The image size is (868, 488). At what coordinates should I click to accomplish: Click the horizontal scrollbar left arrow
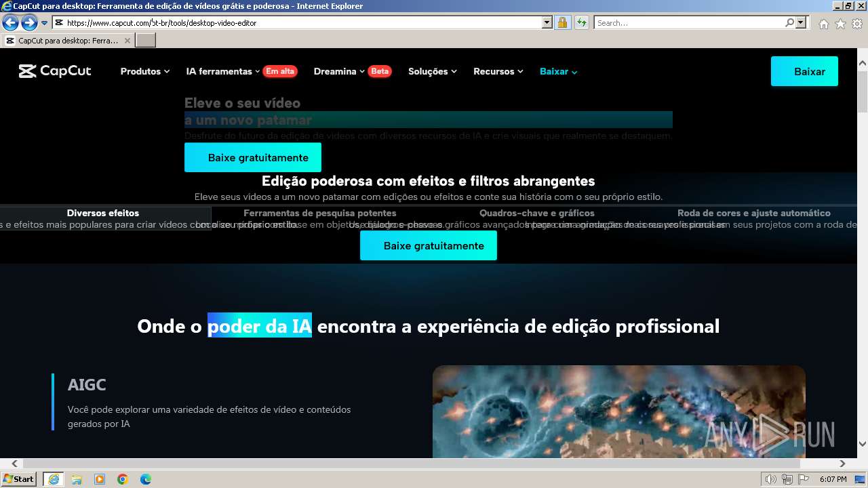point(16,464)
